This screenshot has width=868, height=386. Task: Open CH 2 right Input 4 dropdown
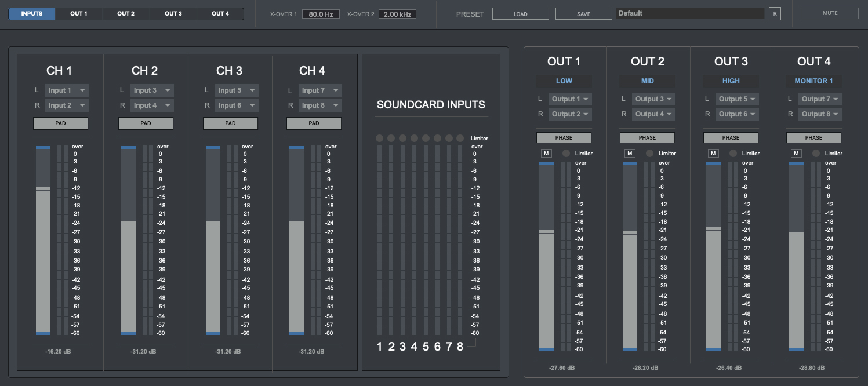pyautogui.click(x=152, y=105)
